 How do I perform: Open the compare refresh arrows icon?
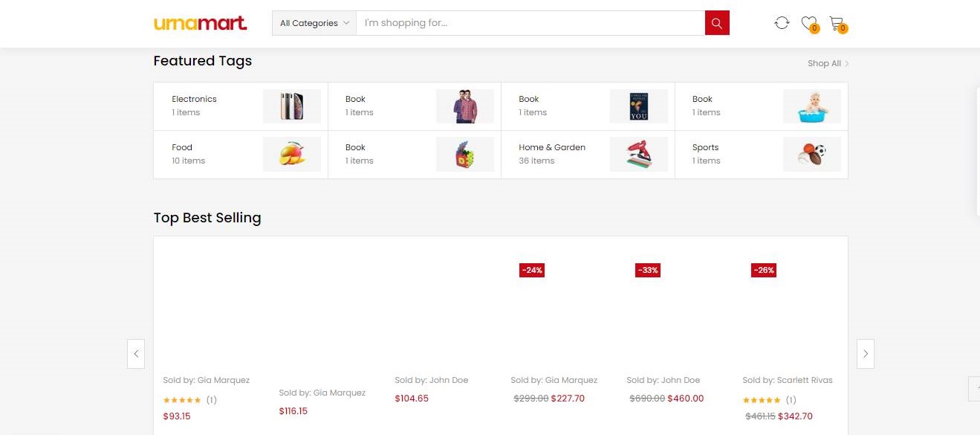782,23
